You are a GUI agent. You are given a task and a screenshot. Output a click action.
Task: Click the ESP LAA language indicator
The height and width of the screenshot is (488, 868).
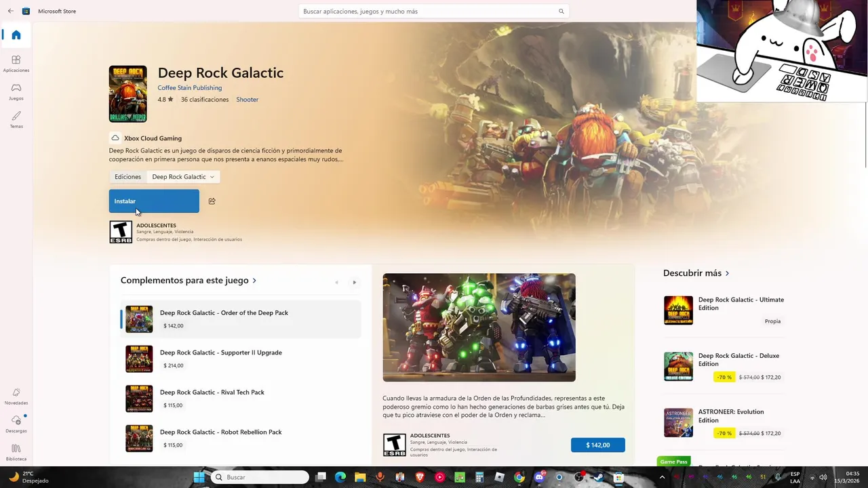tap(795, 477)
